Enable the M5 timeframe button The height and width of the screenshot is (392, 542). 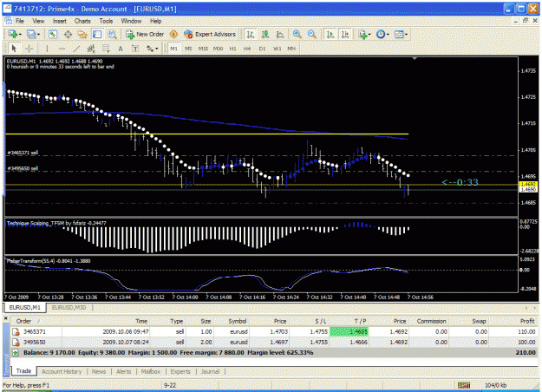(x=188, y=49)
